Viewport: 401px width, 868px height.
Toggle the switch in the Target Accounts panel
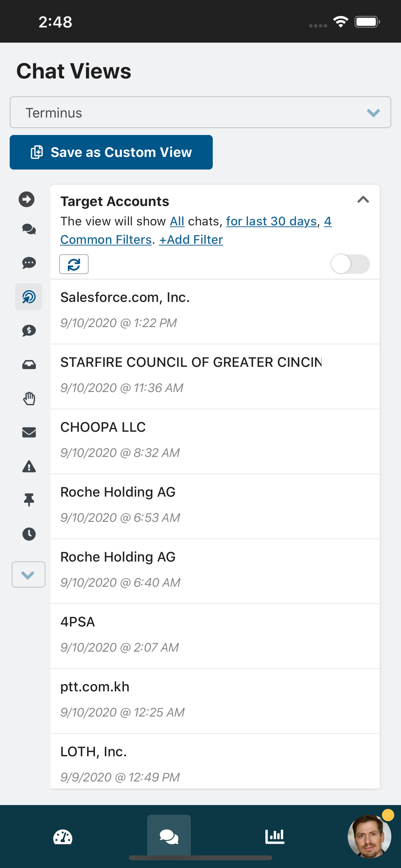(x=350, y=264)
